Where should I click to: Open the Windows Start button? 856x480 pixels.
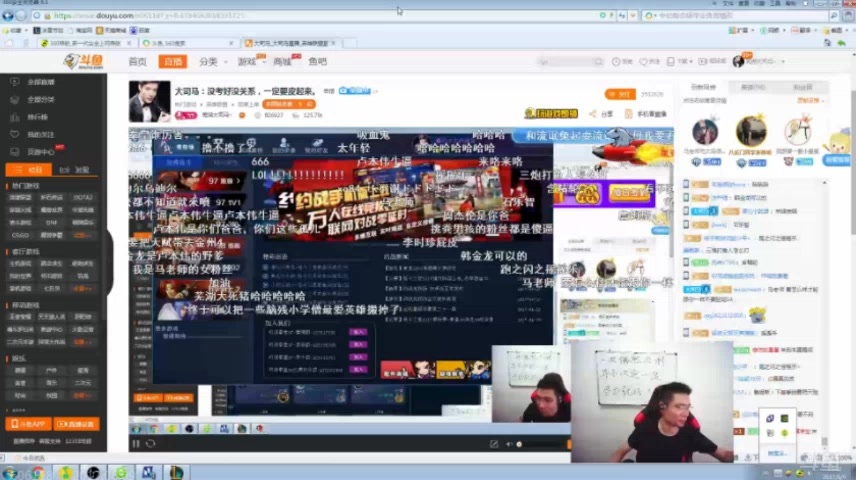coord(10,473)
